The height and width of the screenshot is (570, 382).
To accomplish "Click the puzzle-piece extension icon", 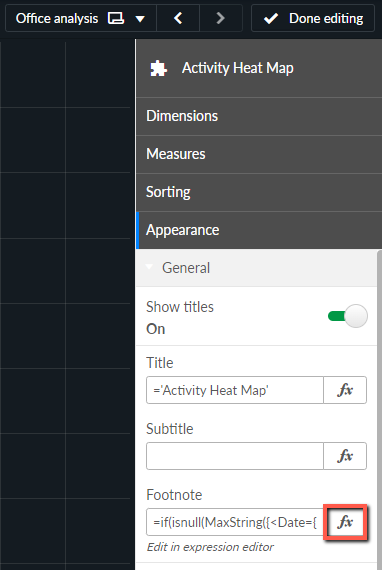I will [158, 68].
